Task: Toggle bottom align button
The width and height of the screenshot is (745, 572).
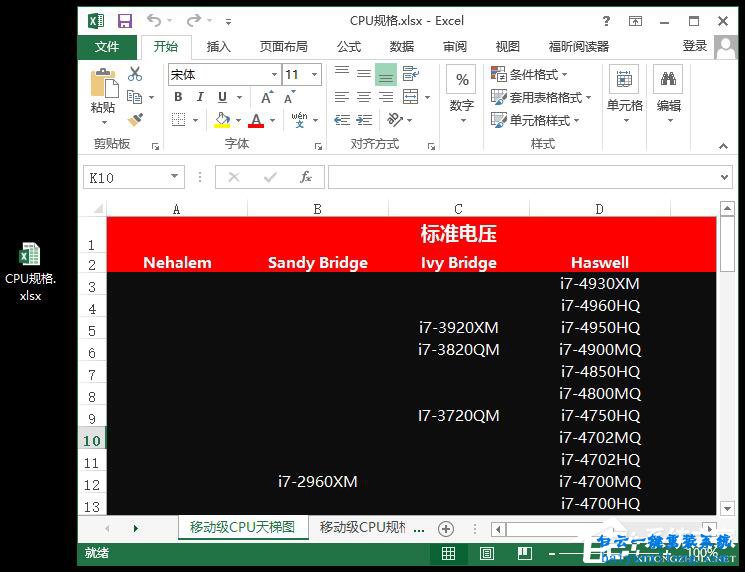Action: tap(386, 74)
